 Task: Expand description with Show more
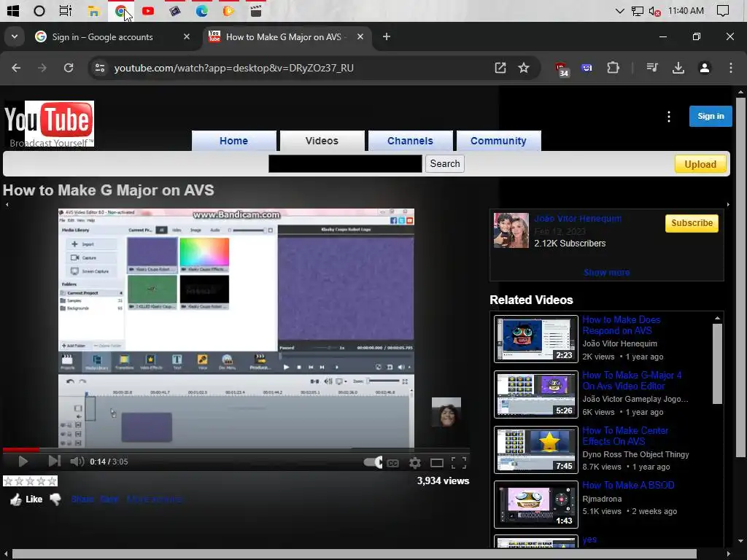coord(606,273)
